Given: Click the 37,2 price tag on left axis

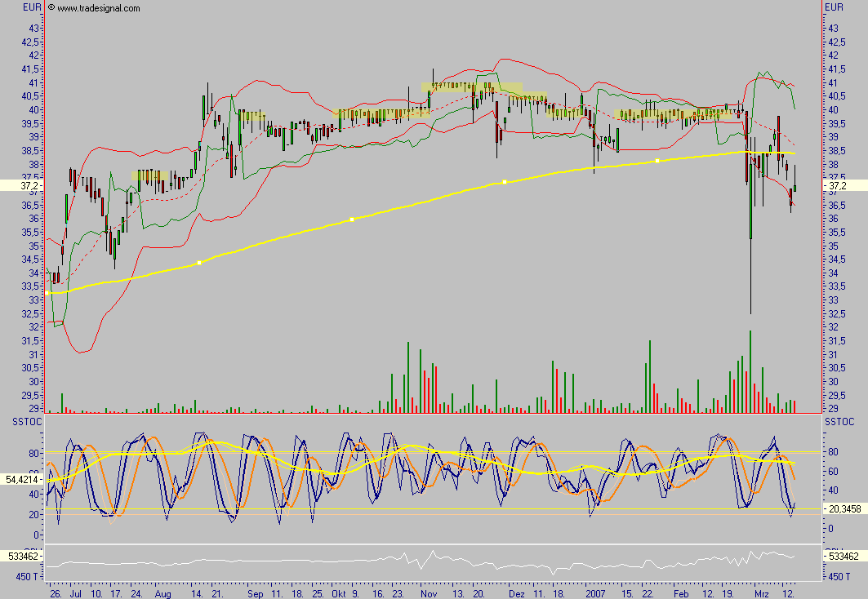Looking at the screenshot, I should coord(21,186).
